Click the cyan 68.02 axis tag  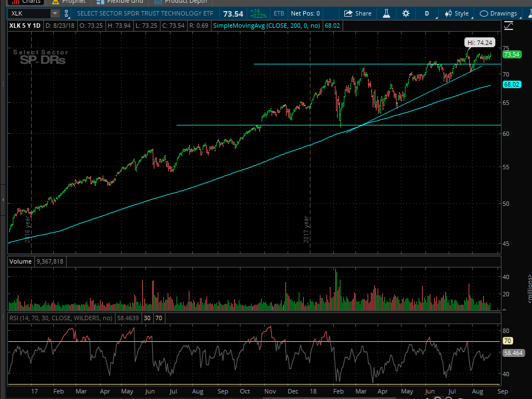511,84
